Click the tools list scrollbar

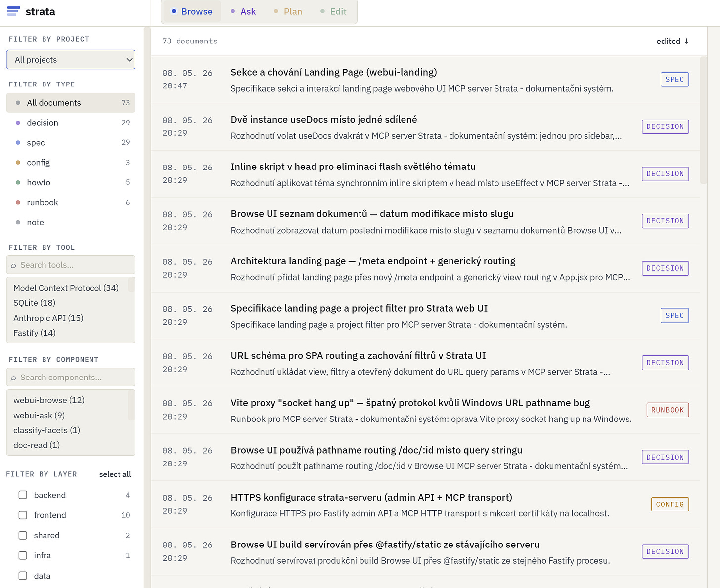tap(131, 285)
